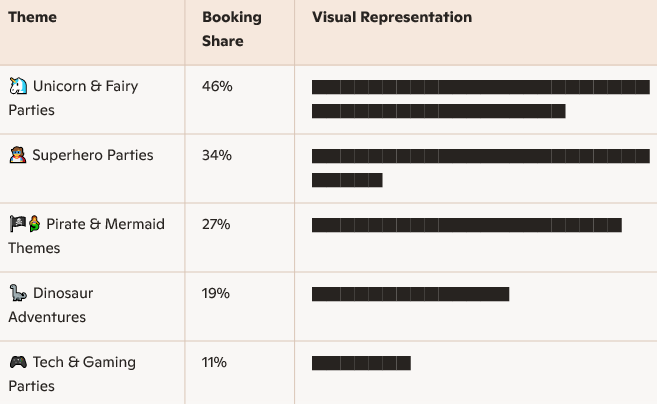Click the 46% booking share value
657x404 pixels.
(x=217, y=86)
